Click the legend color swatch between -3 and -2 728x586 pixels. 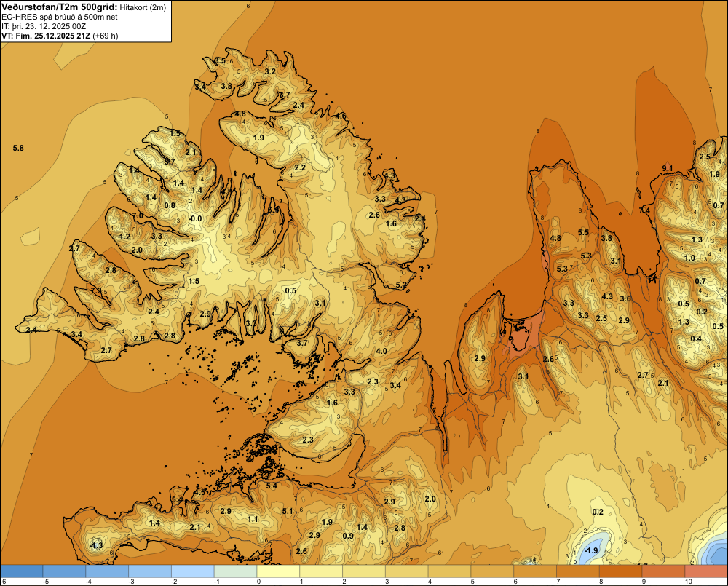pyautogui.click(x=150, y=571)
